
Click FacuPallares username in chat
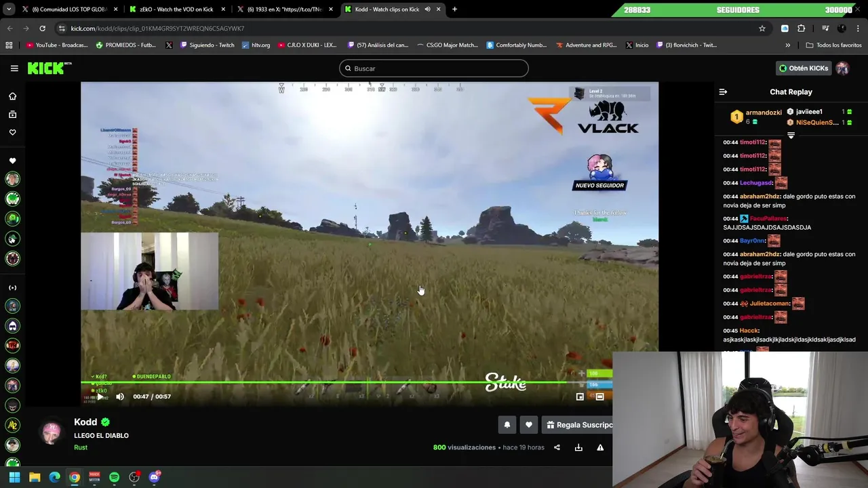tap(768, 219)
